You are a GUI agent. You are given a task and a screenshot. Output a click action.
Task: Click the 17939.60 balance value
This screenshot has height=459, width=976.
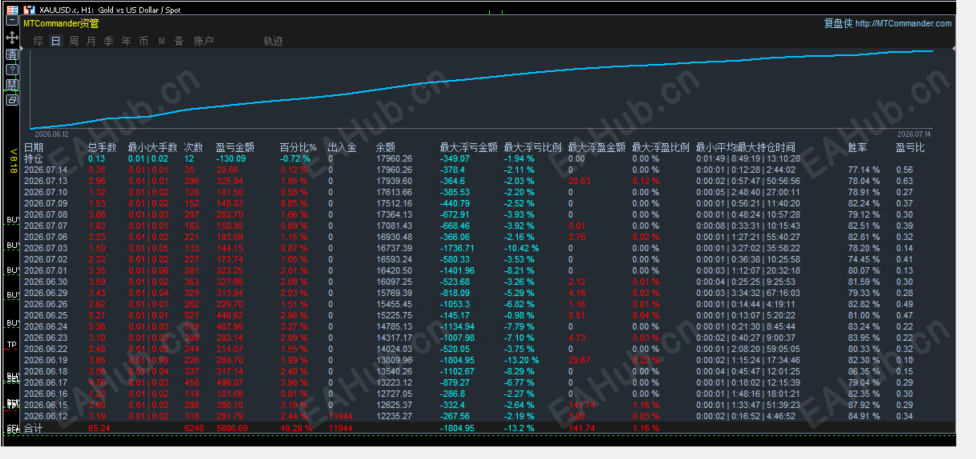tap(394, 181)
